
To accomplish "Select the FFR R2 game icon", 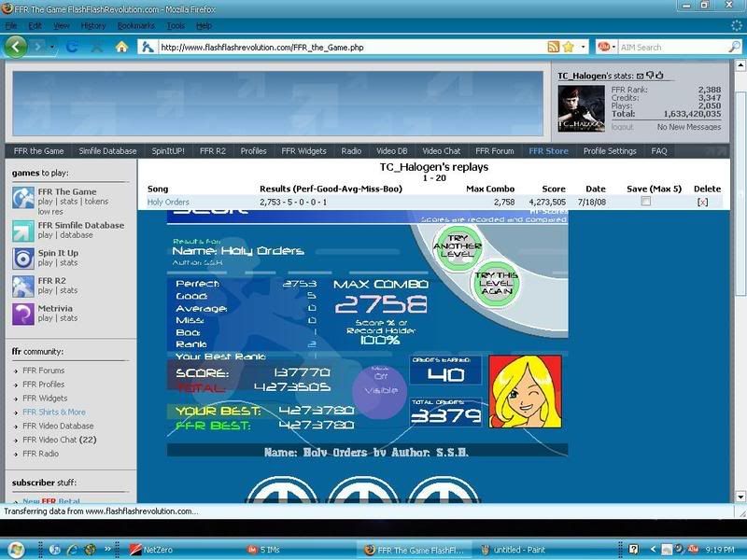I will 23,286.
